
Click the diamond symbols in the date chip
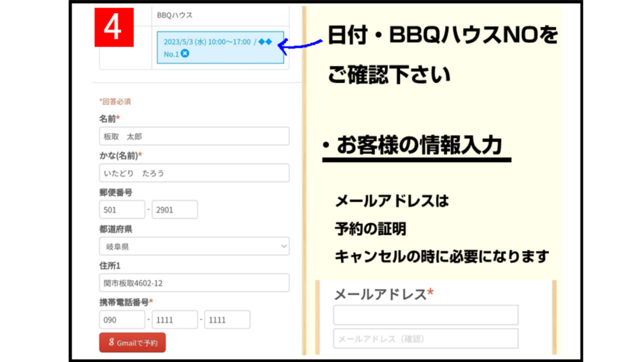[265, 41]
